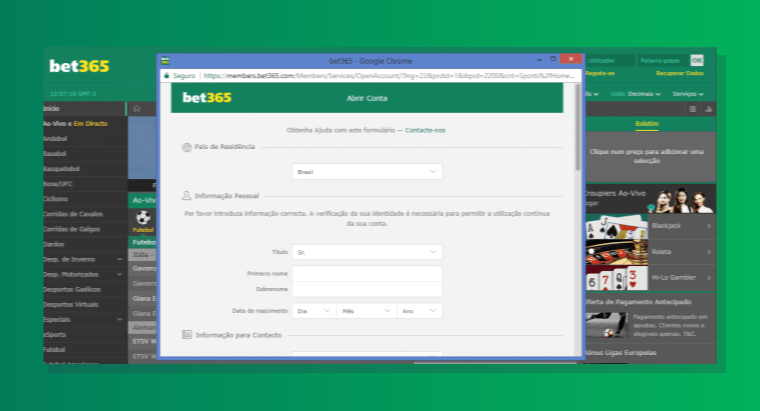This screenshot has width=760, height=411.
Task: Click the bet slip list icon above Boletim
Action: coord(693,109)
